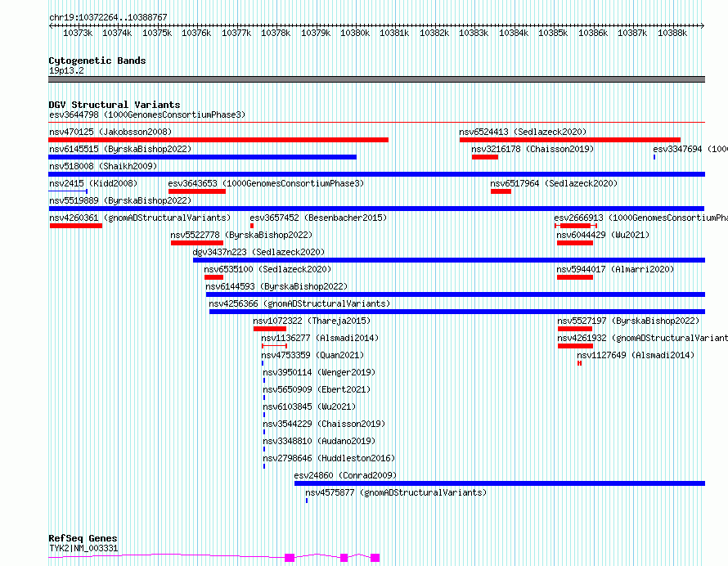The width and height of the screenshot is (728, 566).
Task: Click the TYK2|NM_003331 gene label
Action: click(83, 548)
